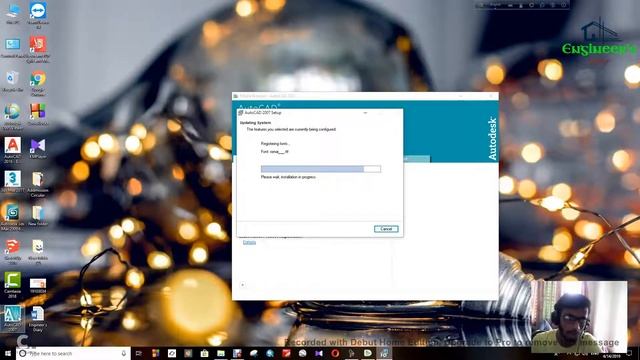The image size is (640, 360).
Task: Click the Autodesk logo in Media Browser
Action: 492,138
